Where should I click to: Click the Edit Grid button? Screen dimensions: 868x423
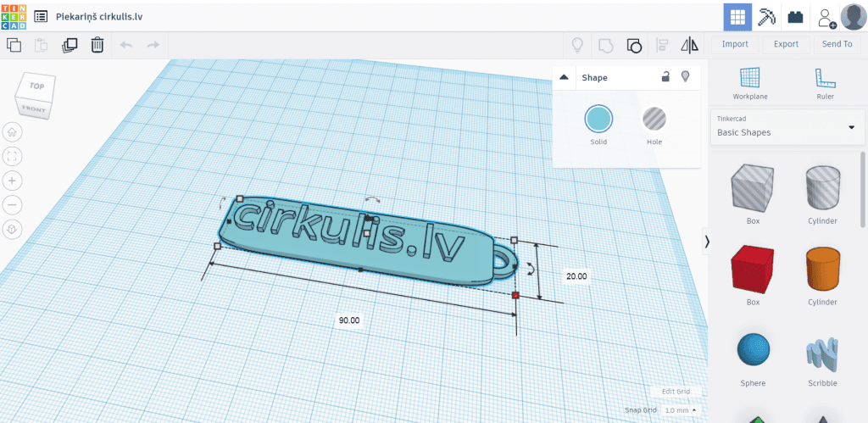point(676,392)
